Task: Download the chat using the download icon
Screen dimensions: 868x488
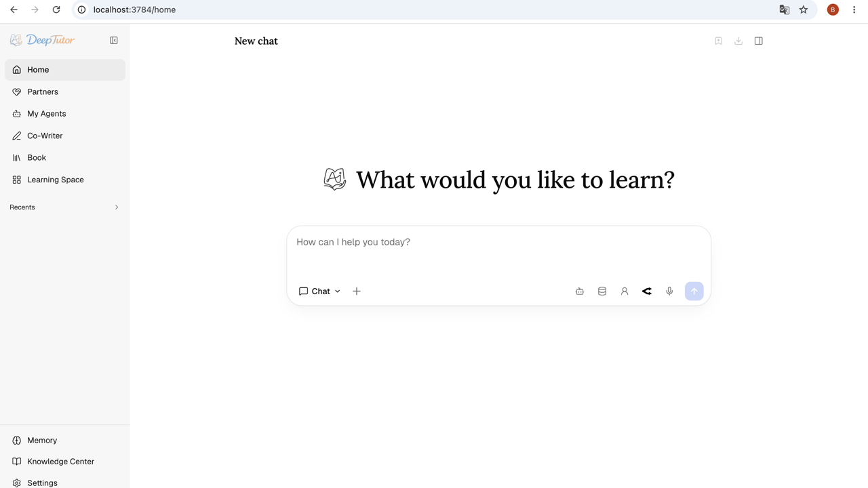Action: click(x=738, y=41)
